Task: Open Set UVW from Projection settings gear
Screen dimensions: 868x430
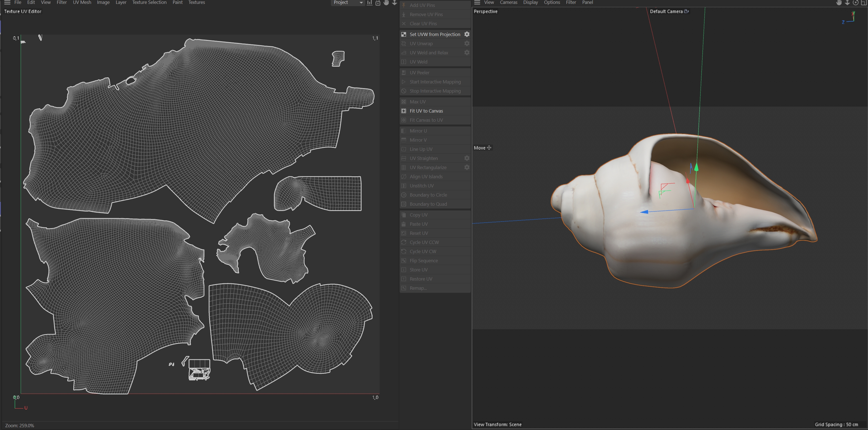Action: click(467, 34)
